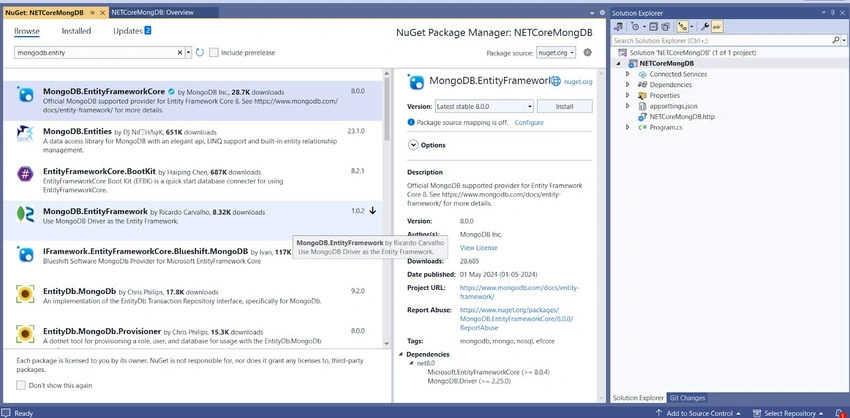Click the package icon in the details pane header
Image resolution: width=850 pixels, height=418 pixels.
(416, 82)
